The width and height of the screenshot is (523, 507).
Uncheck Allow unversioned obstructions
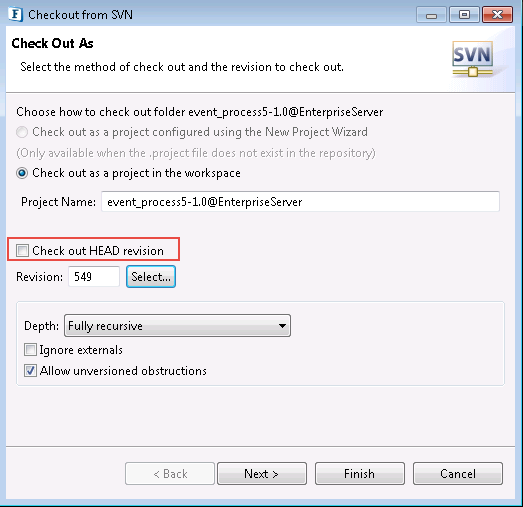click(30, 371)
